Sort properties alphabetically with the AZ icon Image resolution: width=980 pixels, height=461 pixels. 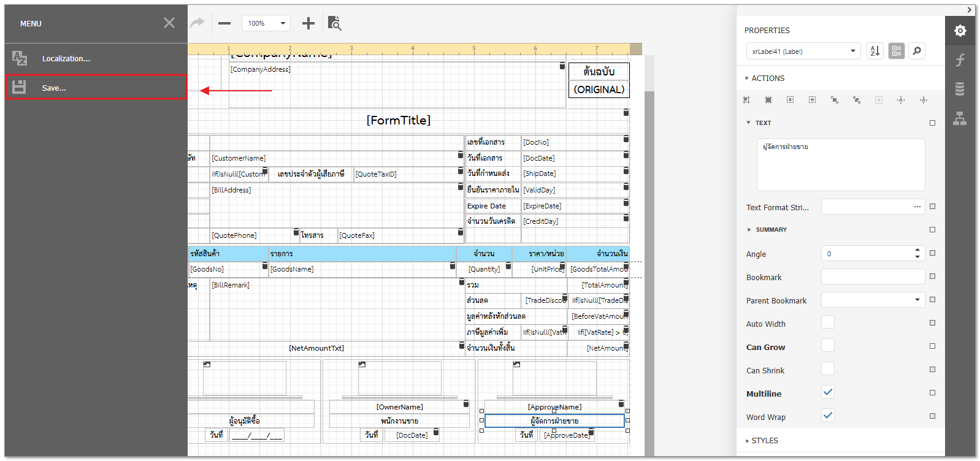[x=875, y=51]
